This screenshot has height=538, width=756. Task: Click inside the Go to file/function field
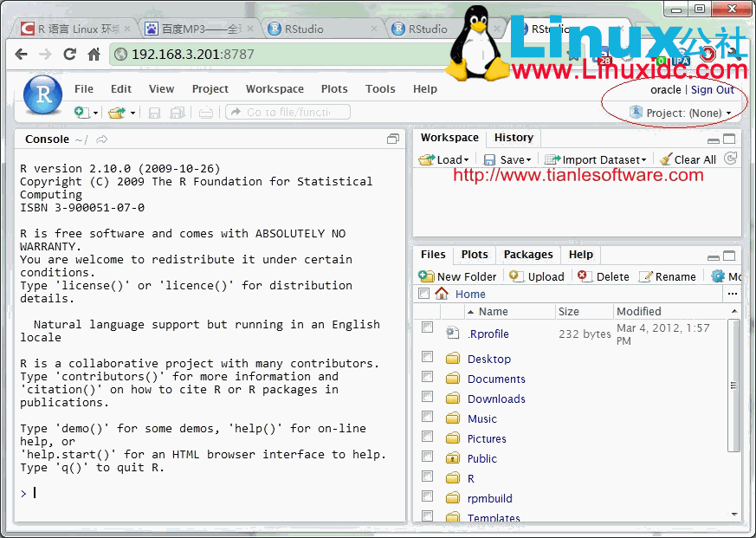[x=286, y=112]
